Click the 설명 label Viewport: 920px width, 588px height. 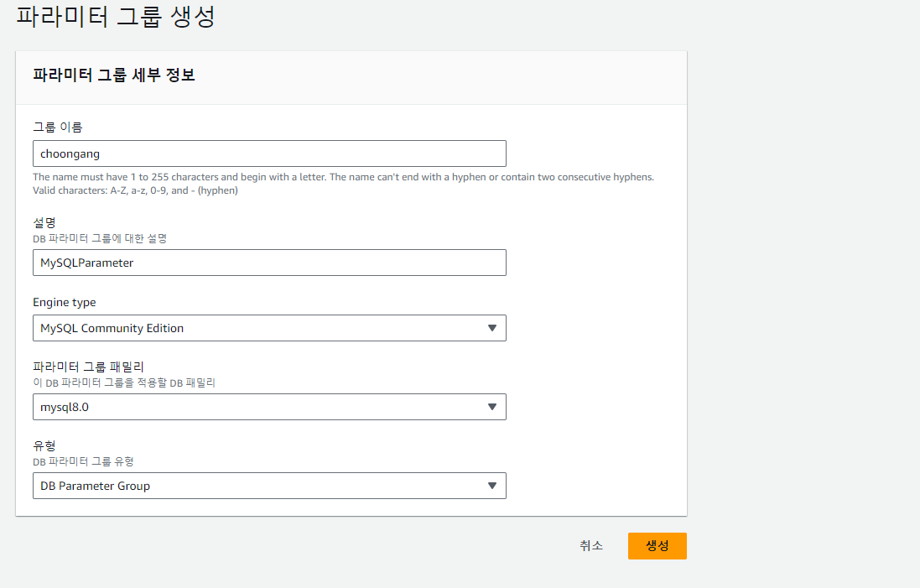tap(44, 222)
